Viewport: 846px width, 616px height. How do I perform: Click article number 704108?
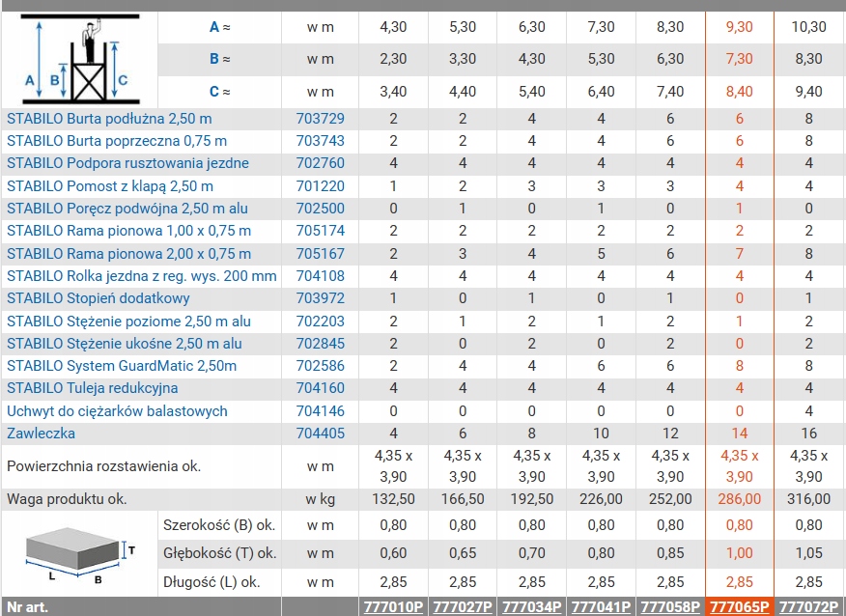(x=320, y=276)
